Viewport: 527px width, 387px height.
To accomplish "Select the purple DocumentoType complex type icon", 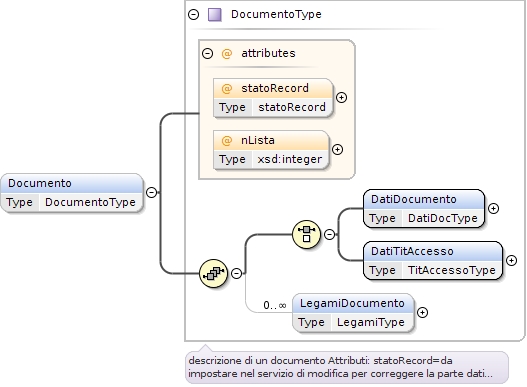I will coord(214,15).
